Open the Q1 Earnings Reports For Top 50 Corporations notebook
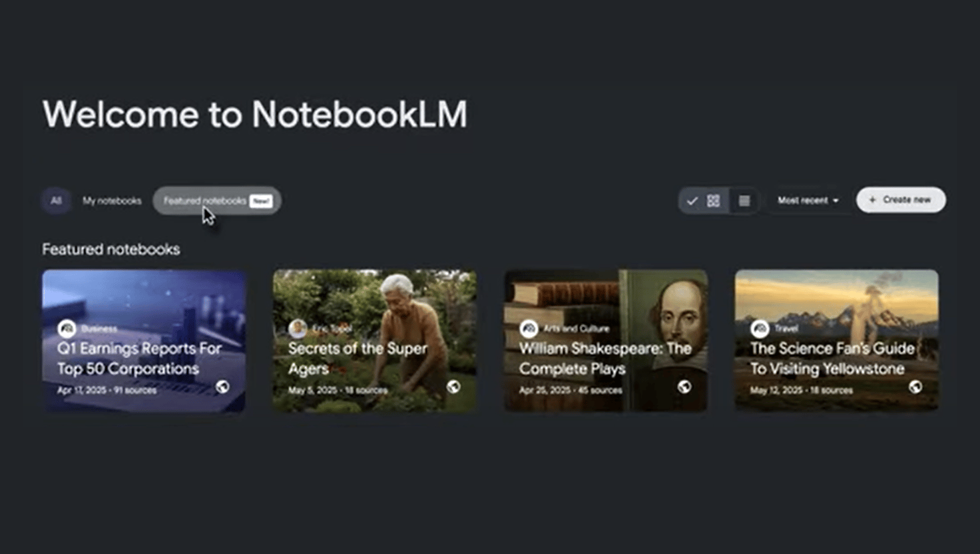This screenshot has height=554, width=980. [144, 340]
